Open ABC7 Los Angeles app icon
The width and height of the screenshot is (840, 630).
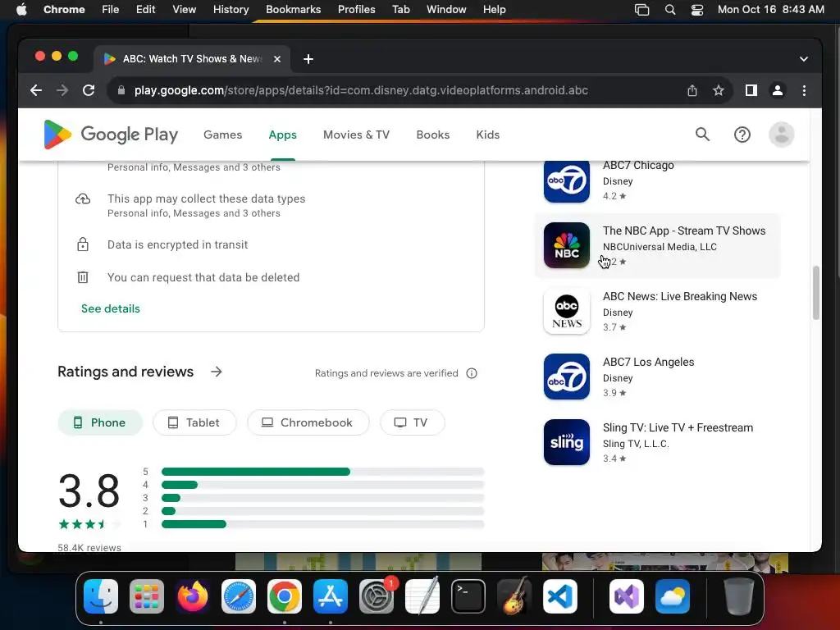click(x=566, y=377)
